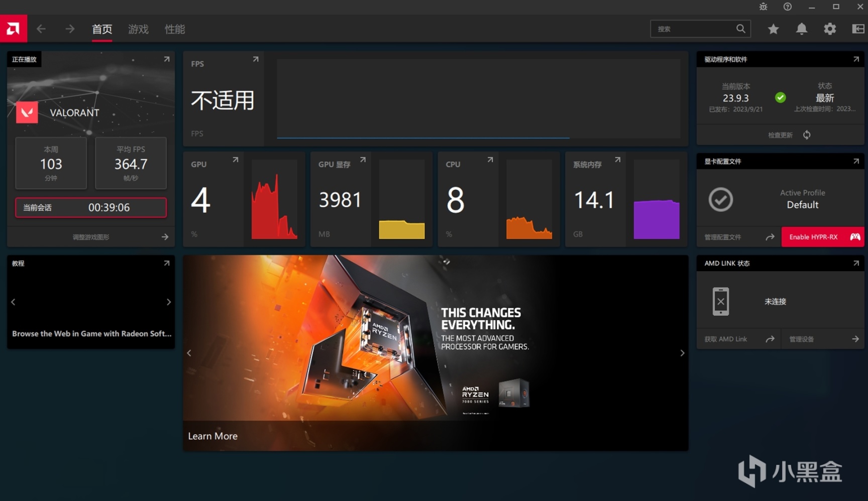
Task: Expand the 显卡配置文件 panel
Action: 856,161
